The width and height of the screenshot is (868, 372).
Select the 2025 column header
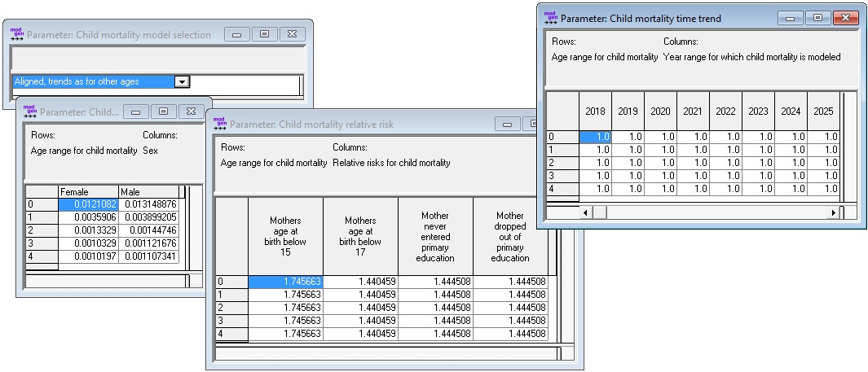tap(823, 112)
